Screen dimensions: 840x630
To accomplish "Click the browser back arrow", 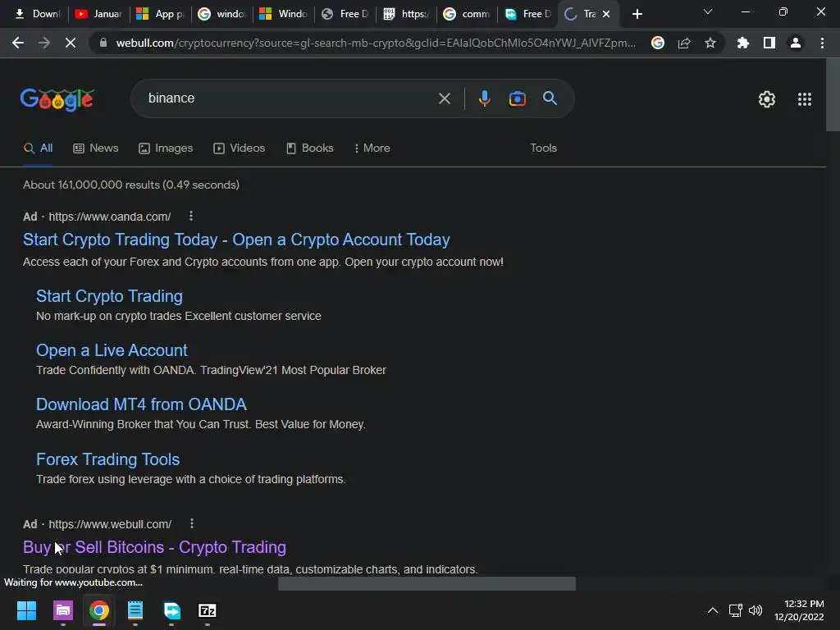I will click(18, 43).
